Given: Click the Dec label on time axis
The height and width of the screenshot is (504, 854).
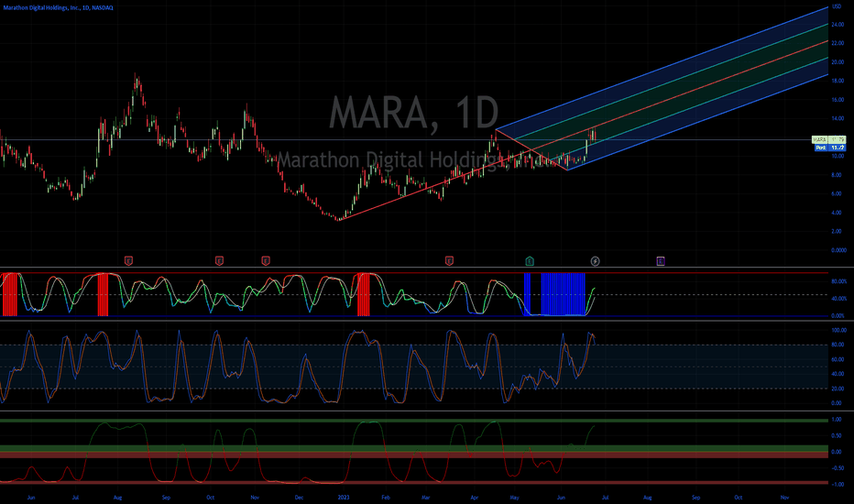Looking at the screenshot, I should click(x=299, y=498).
